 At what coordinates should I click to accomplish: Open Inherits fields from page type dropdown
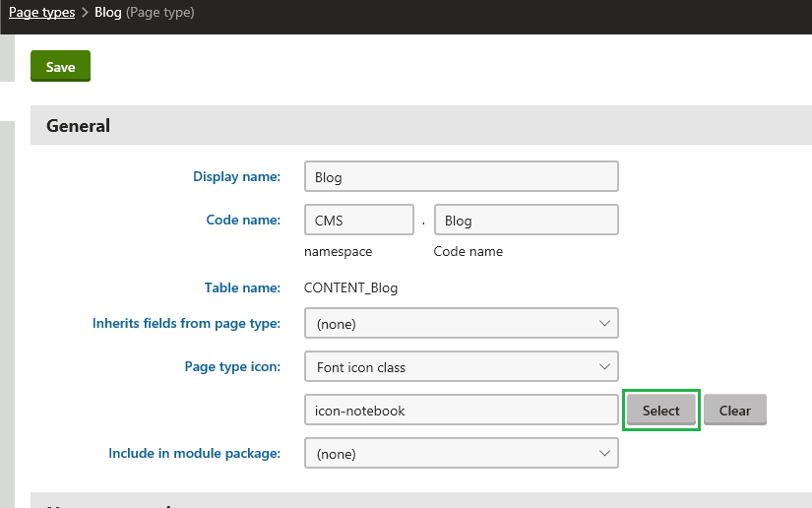pyautogui.click(x=462, y=324)
